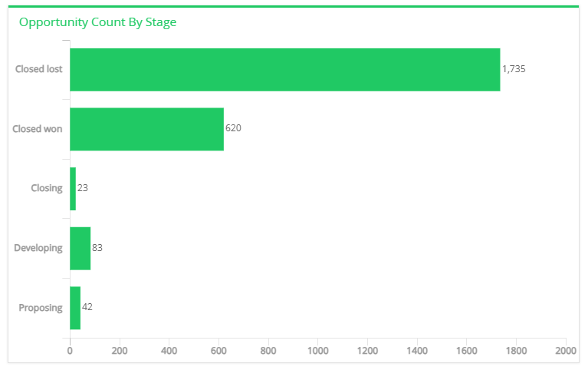Click the Proposing stage bar

coord(75,308)
